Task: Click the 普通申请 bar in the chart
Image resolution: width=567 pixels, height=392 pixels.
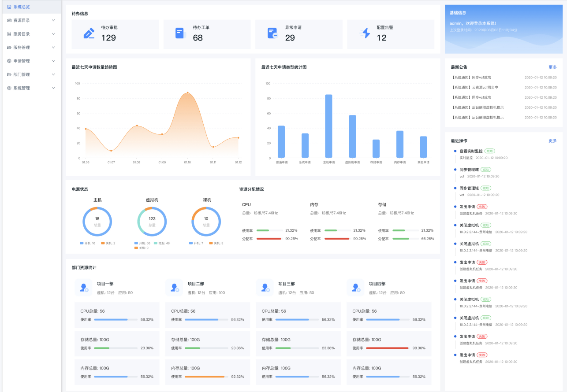Action: click(281, 142)
